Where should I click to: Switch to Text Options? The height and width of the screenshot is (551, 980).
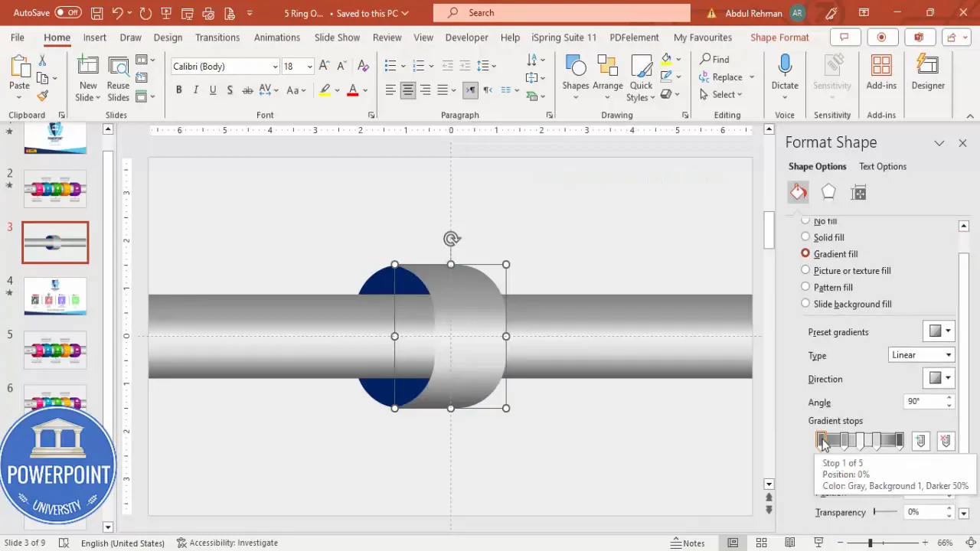click(x=883, y=166)
